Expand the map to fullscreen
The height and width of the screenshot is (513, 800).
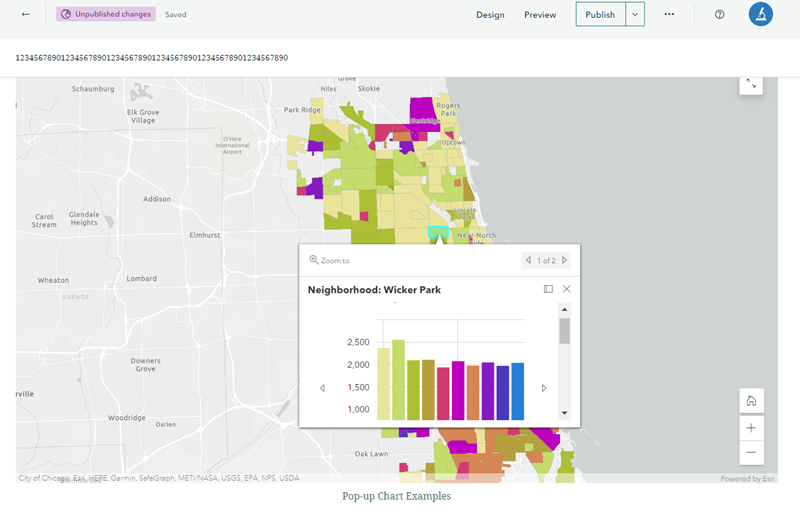coord(751,84)
